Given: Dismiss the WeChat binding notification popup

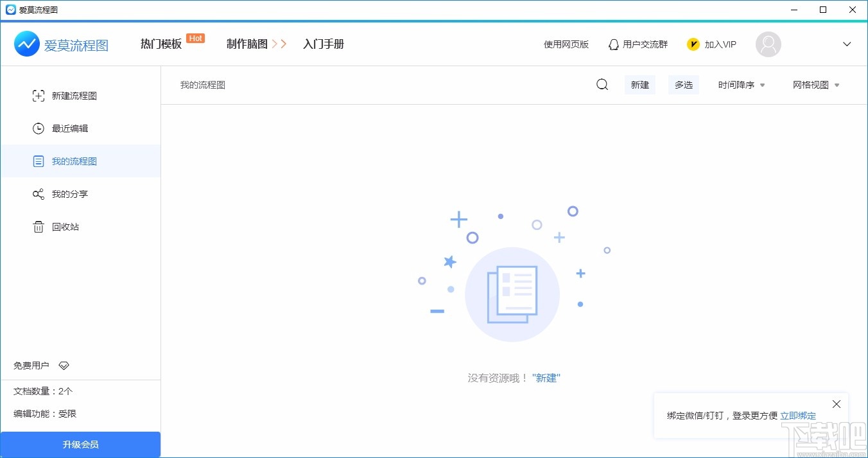Looking at the screenshot, I should (x=837, y=403).
